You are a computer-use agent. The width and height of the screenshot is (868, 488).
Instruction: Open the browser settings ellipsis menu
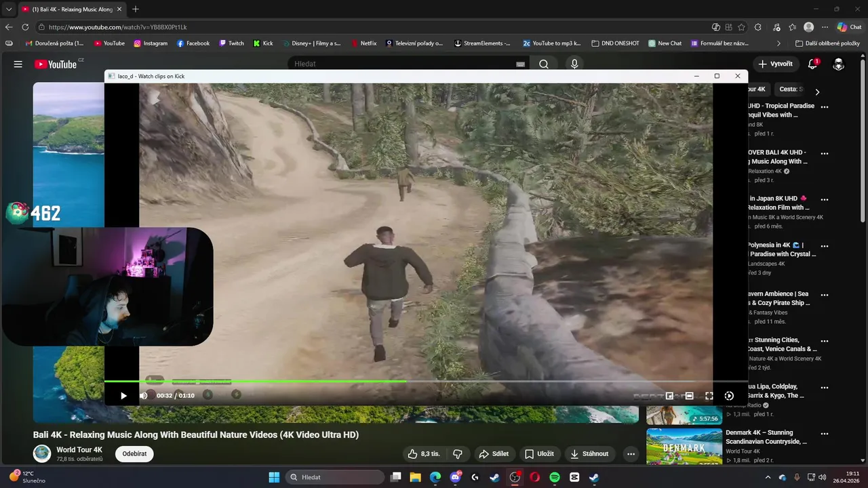point(825,27)
